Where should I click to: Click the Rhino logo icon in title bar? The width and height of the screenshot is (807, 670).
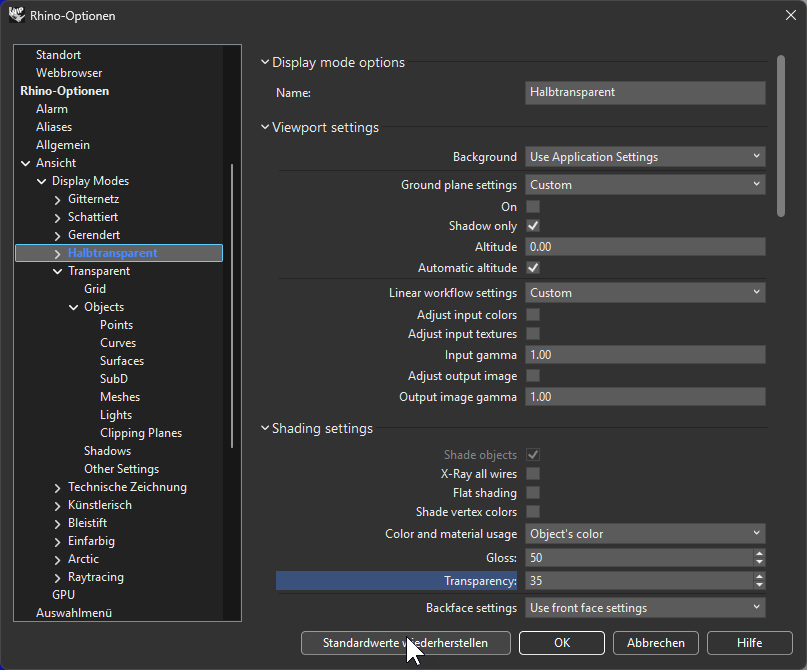pos(16,15)
